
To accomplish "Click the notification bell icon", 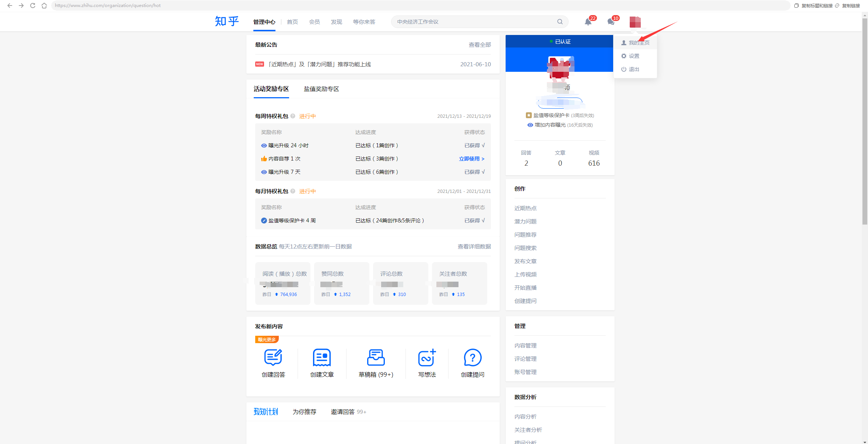I will 588,22.
